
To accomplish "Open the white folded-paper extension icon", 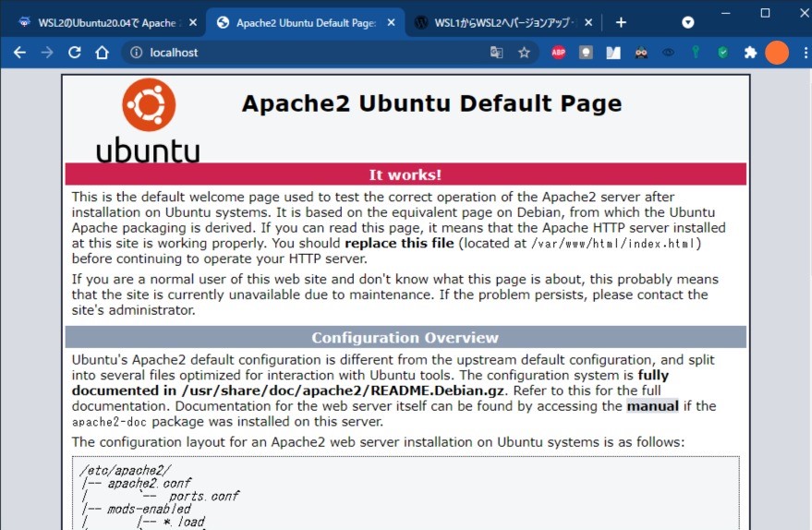I will click(x=613, y=53).
